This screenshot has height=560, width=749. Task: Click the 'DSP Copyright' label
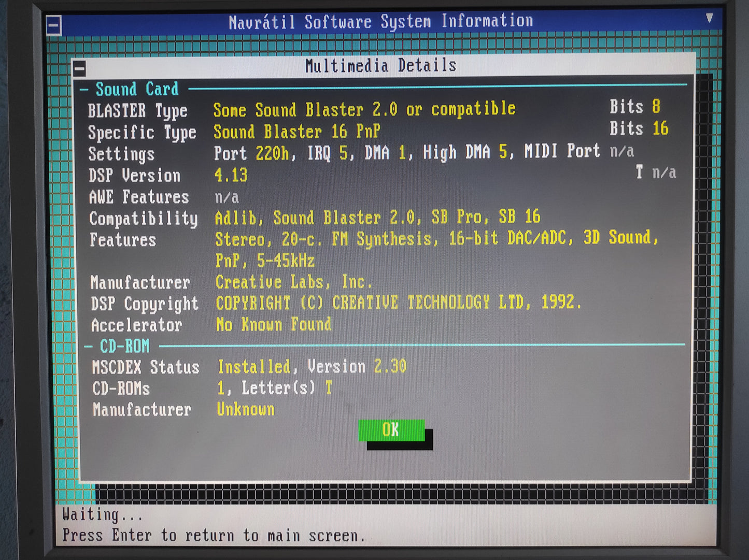pos(145,304)
